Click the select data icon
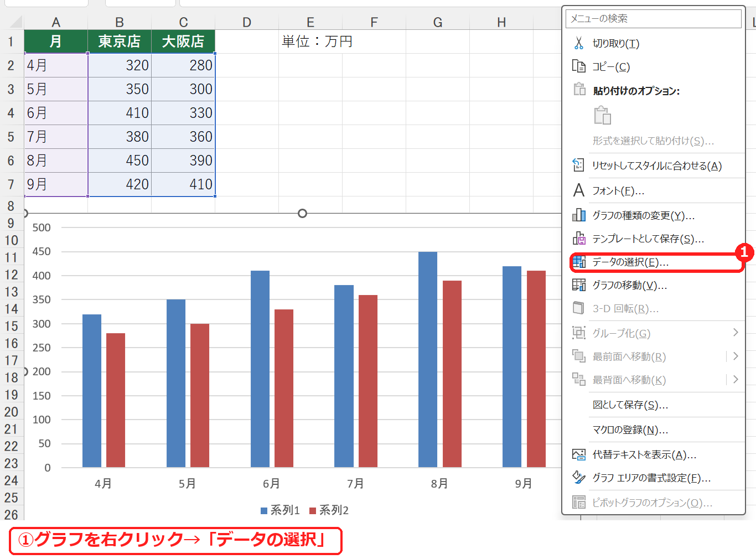 point(579,261)
